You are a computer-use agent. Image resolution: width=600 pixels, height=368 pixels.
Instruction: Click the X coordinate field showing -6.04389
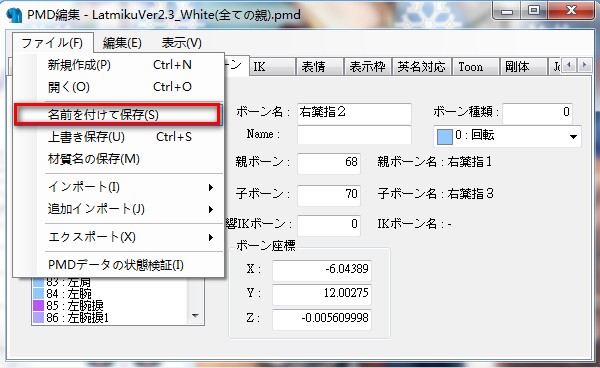coord(322,270)
